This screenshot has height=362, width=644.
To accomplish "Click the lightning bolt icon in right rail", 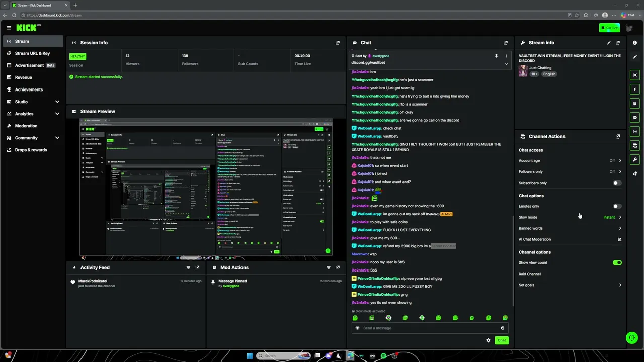I will [635, 89].
